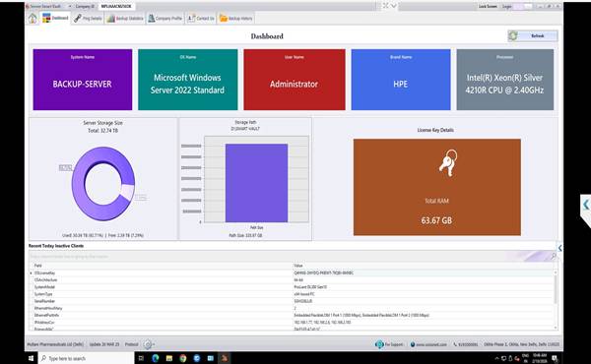This screenshot has width=591, height=364.
Task: Open the settings gear dropdown in status bar
Action: coord(150,344)
